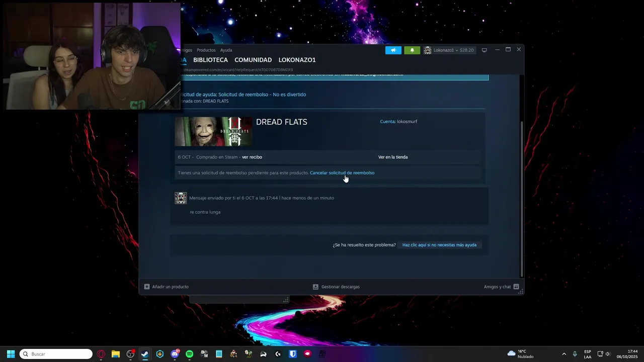
Task: Click 'Haz clic aquí si no necesitas más ayuda'
Action: [x=439, y=245]
